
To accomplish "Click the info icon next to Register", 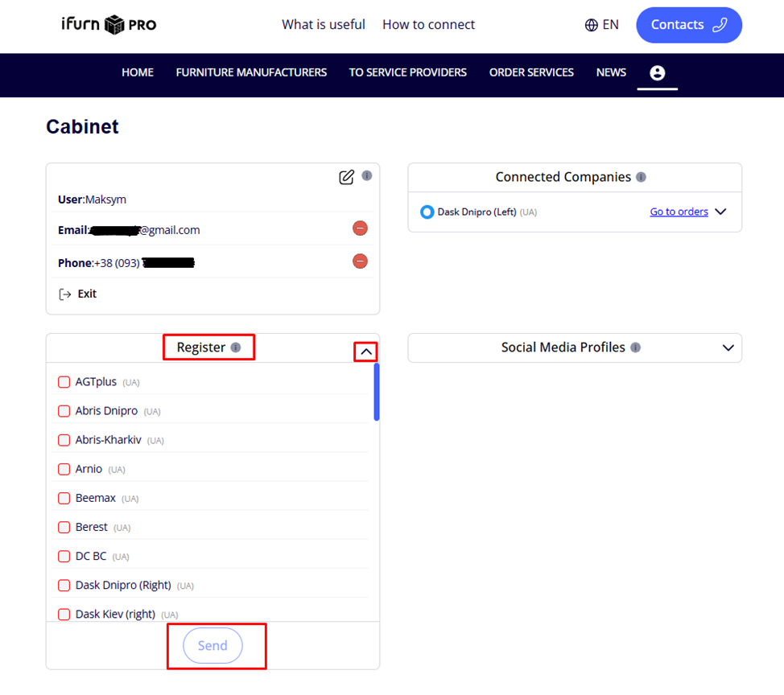I will point(236,347).
